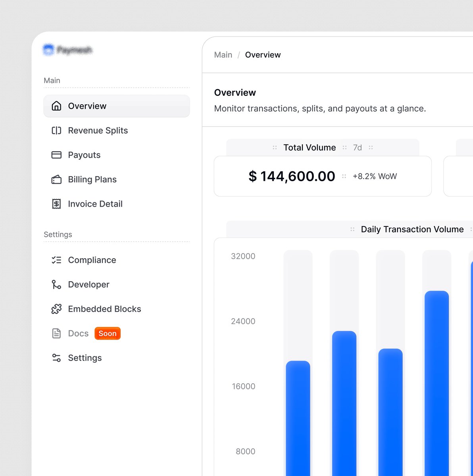Viewport: 473px width, 476px height.
Task: Click the Settings sliders icon
Action: click(x=56, y=358)
